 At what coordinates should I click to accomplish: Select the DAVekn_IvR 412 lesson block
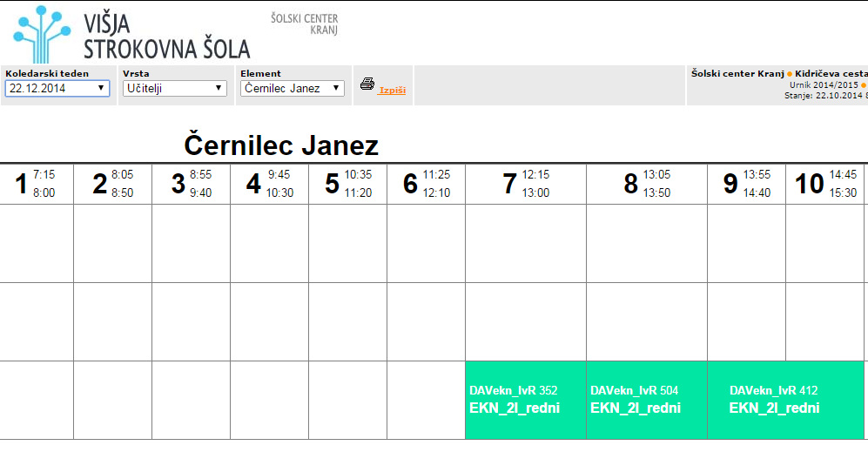(x=785, y=400)
